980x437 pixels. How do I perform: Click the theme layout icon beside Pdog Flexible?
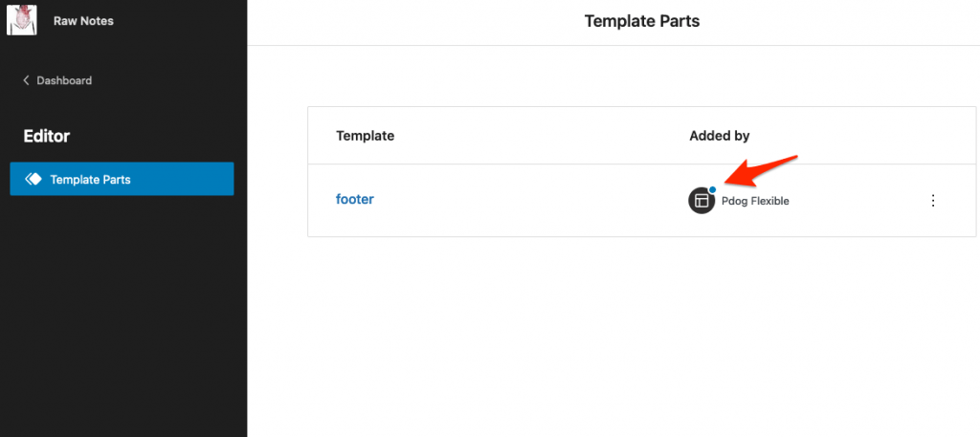[702, 201]
